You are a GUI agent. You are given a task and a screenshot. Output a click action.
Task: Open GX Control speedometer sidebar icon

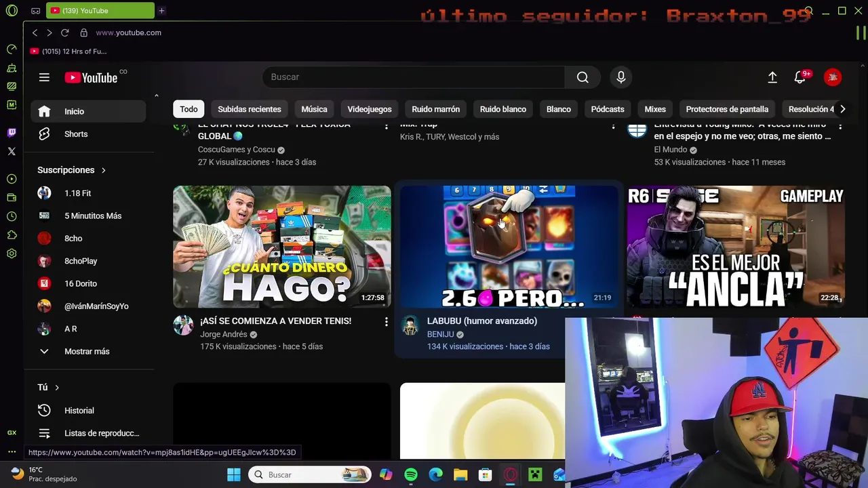pyautogui.click(x=12, y=49)
